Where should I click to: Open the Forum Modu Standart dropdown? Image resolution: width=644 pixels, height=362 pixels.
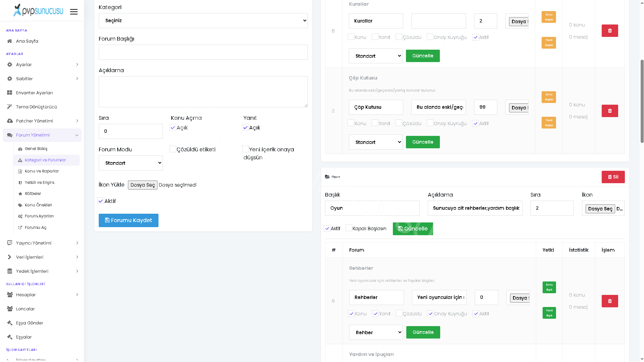pos(131,163)
